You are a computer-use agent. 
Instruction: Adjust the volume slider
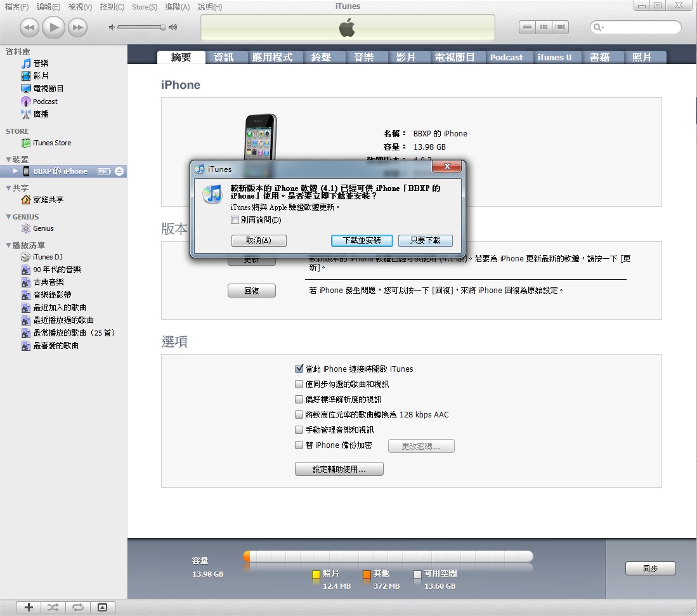pyautogui.click(x=142, y=27)
